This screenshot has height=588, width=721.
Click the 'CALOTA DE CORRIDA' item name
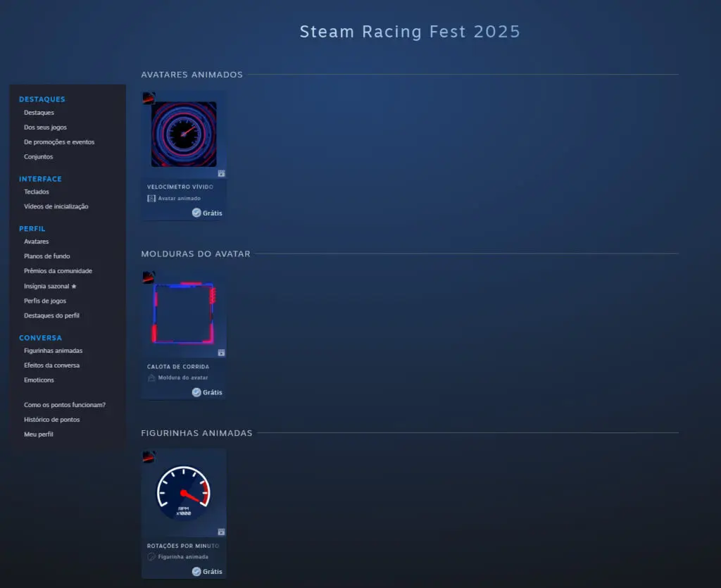[178, 366]
